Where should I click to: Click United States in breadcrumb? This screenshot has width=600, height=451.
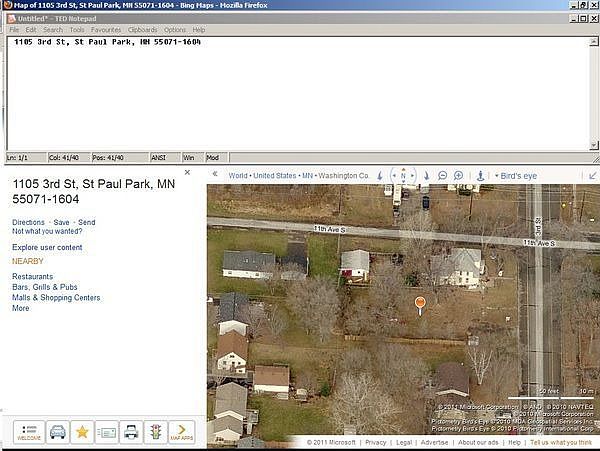[x=275, y=176]
